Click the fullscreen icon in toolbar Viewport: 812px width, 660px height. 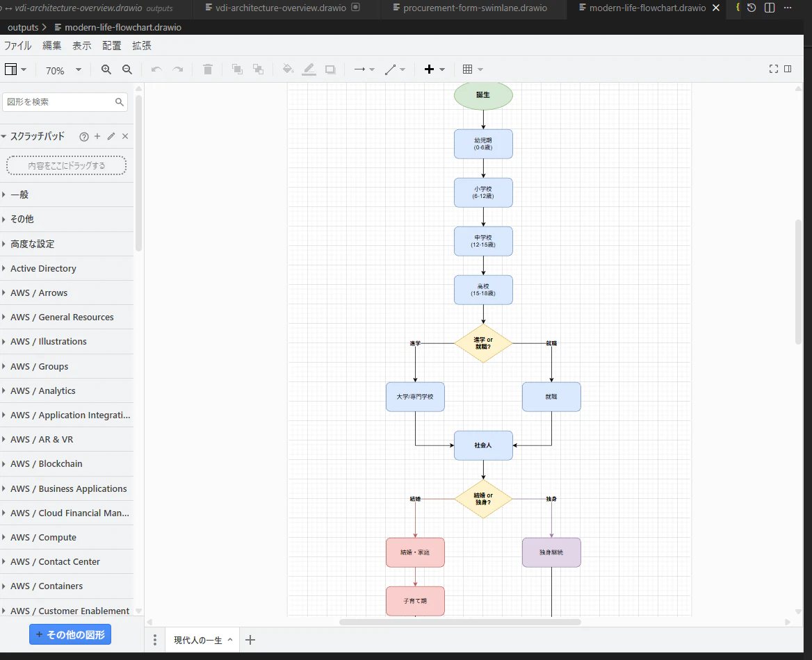coord(774,69)
